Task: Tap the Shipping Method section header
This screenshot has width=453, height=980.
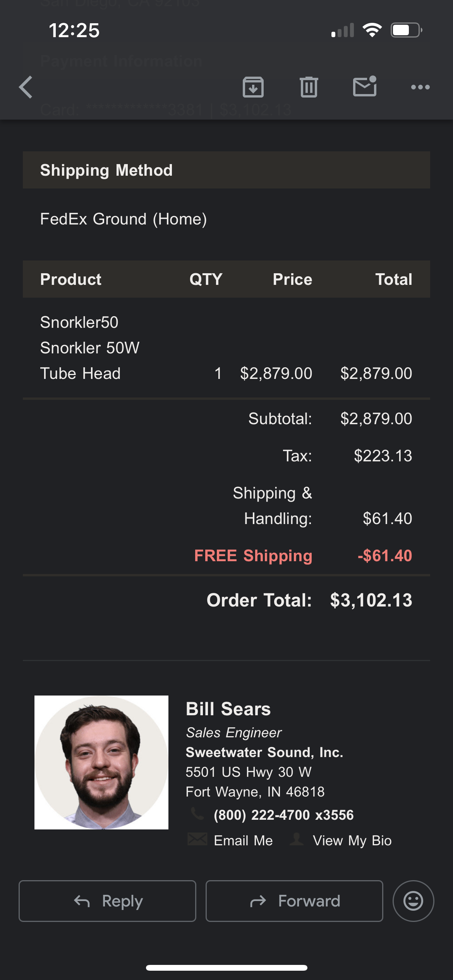Action: [106, 170]
